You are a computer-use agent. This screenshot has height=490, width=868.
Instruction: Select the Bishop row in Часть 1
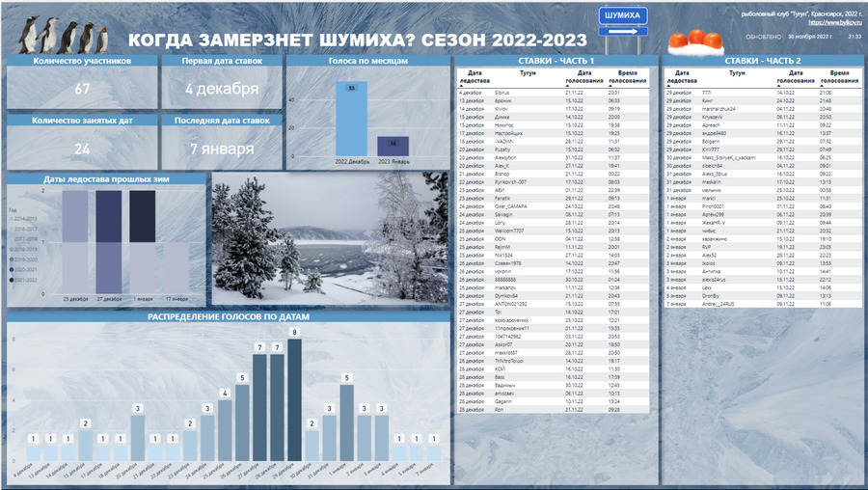[553, 174]
